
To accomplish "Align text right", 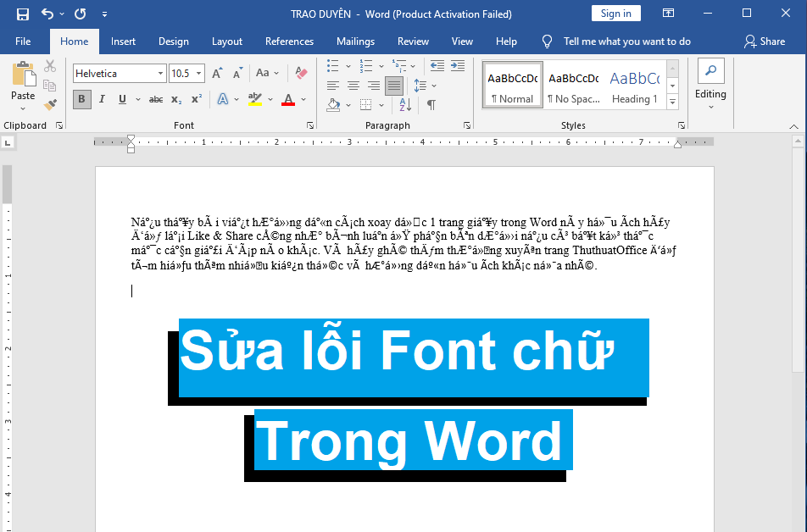I will pos(374,86).
